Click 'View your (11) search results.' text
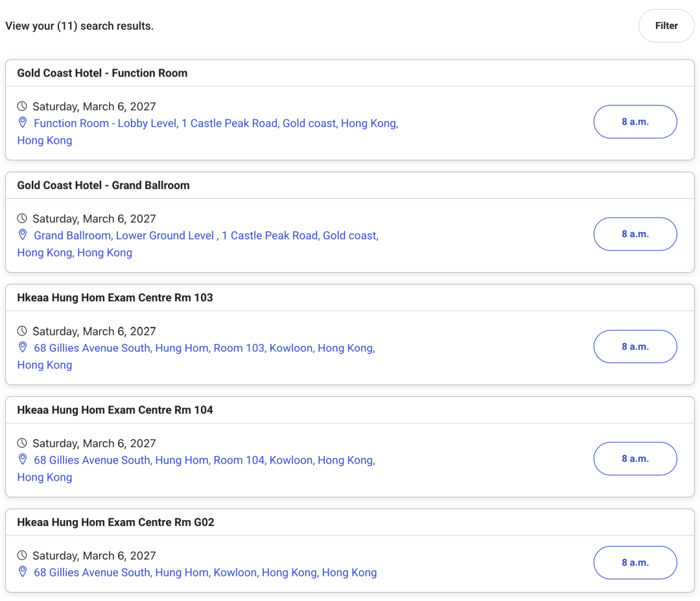The height and width of the screenshot is (601, 700). 80,26
